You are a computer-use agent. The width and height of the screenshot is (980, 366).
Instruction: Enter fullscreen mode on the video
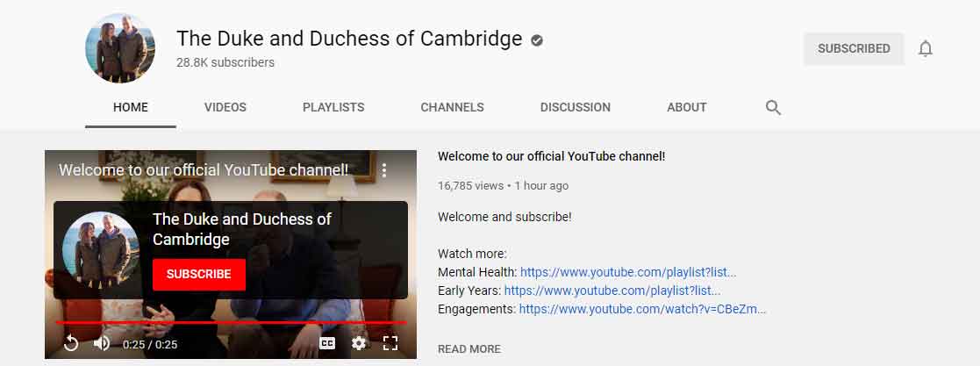(390, 343)
